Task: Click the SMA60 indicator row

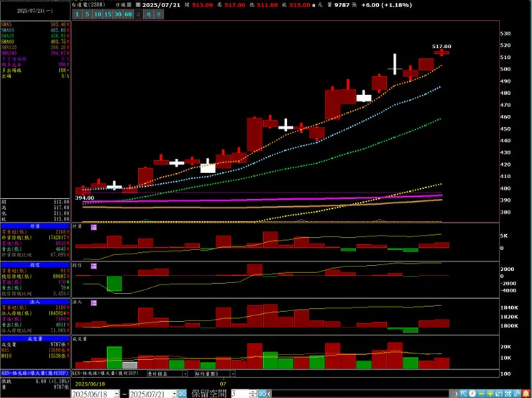Action: coord(35,42)
